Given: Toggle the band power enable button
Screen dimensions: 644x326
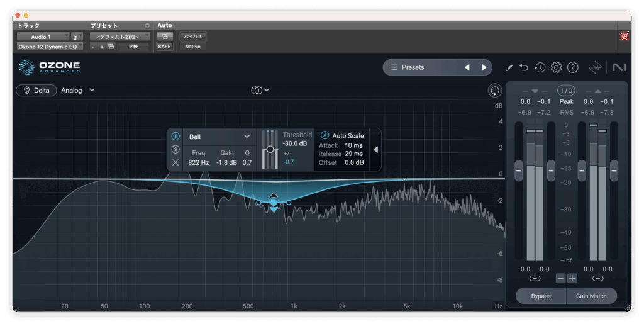Looking at the screenshot, I should 175,136.
